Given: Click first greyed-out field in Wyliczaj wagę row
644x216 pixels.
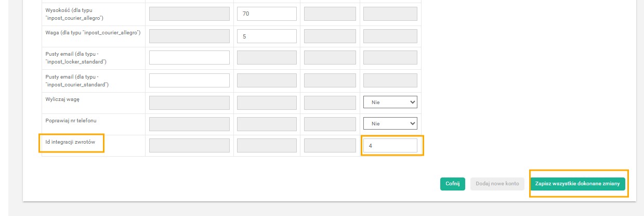Looking at the screenshot, I should click(x=189, y=103).
